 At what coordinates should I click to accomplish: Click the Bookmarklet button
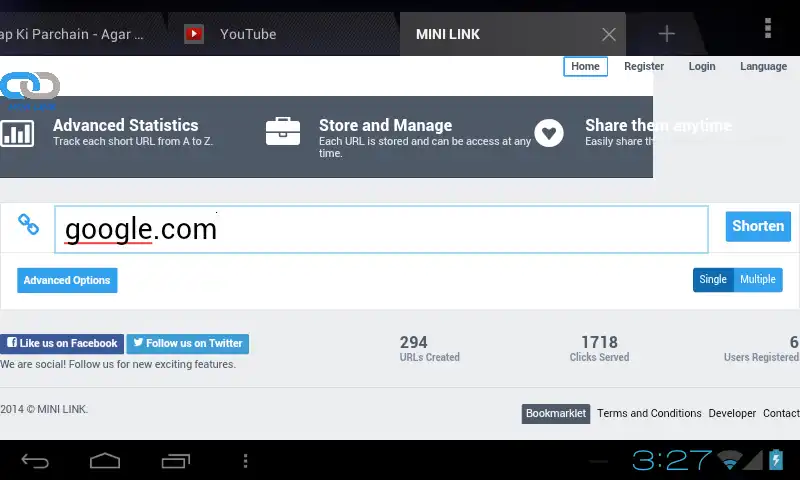pyautogui.click(x=556, y=414)
